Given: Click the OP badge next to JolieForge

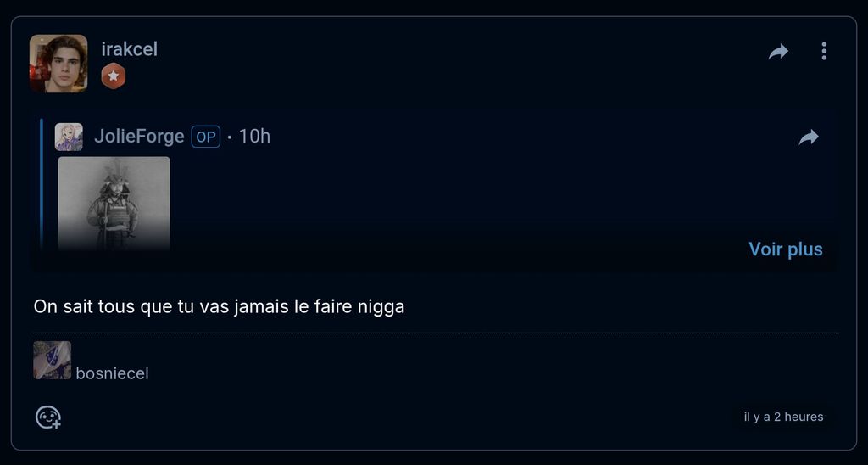Looking at the screenshot, I should (206, 137).
